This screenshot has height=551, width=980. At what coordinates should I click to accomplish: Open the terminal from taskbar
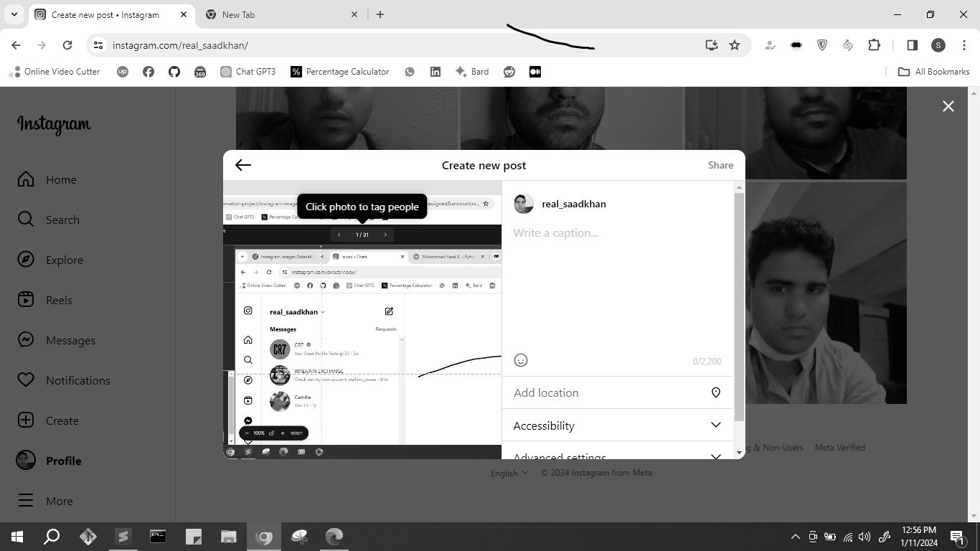pos(158,537)
